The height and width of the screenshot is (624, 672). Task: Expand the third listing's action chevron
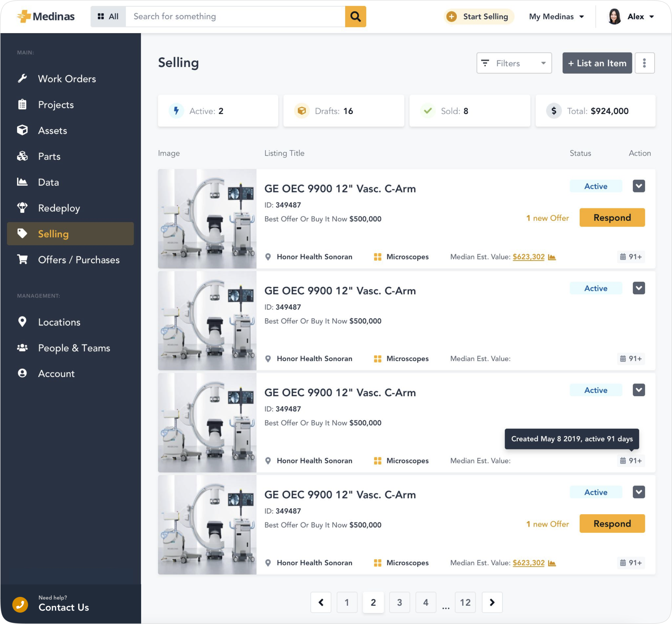[x=639, y=390]
